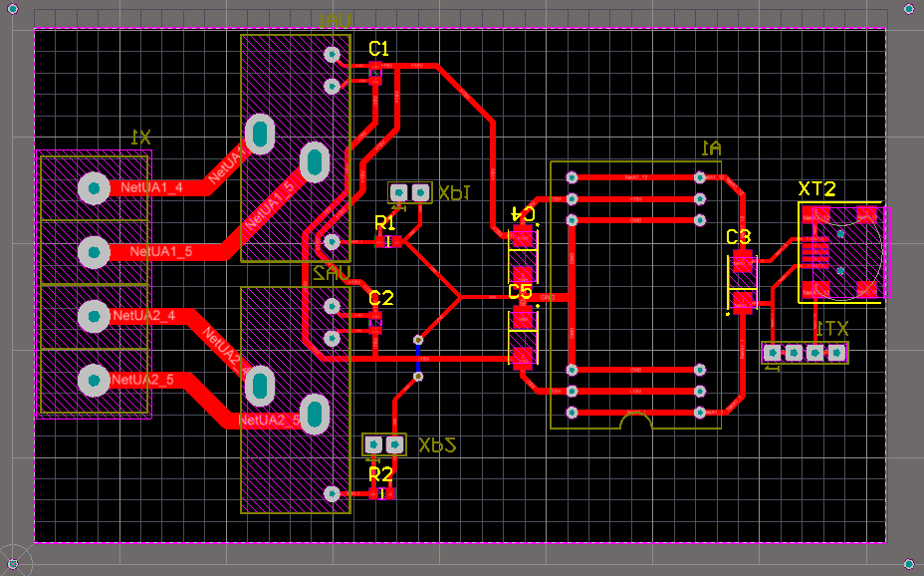
Task: Select the C3 designator label
Action: (739, 237)
